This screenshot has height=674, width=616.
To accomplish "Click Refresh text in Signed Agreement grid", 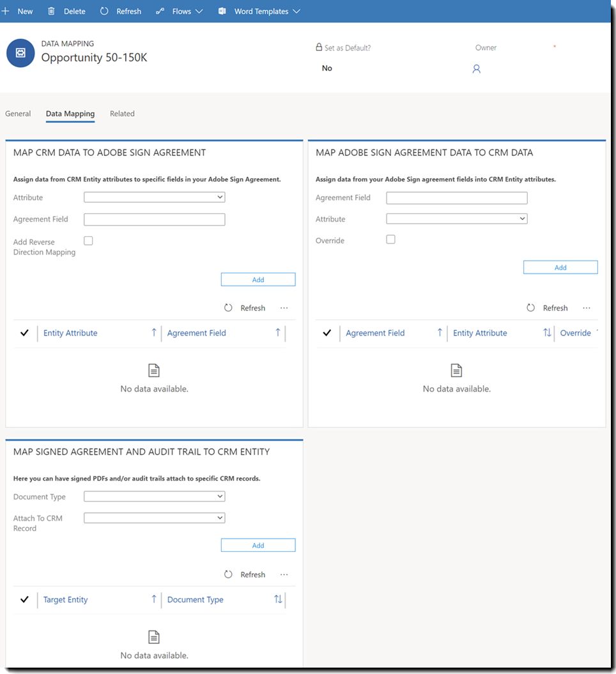I will point(253,575).
